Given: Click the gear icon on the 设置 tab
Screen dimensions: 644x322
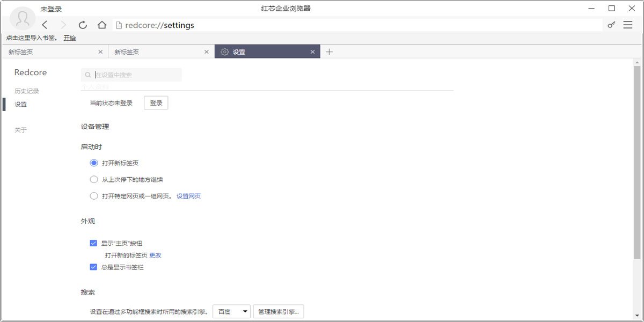Looking at the screenshot, I should pyautogui.click(x=224, y=52).
